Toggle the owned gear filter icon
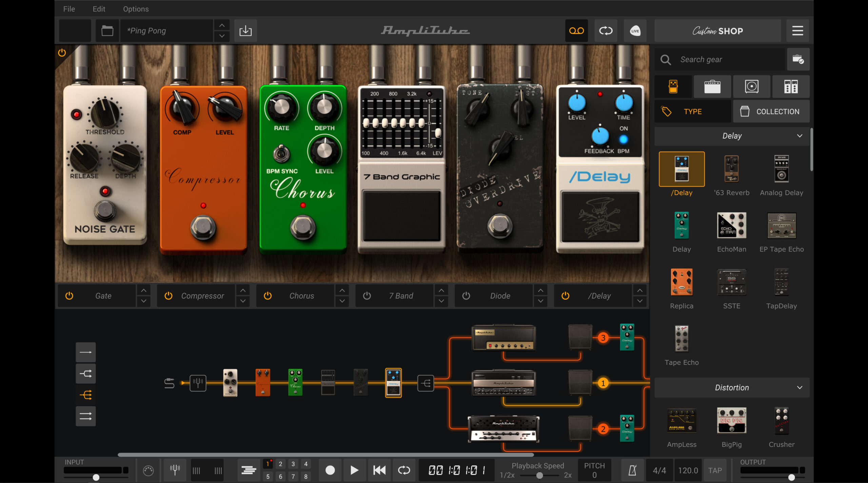868x483 pixels. pos(798,59)
